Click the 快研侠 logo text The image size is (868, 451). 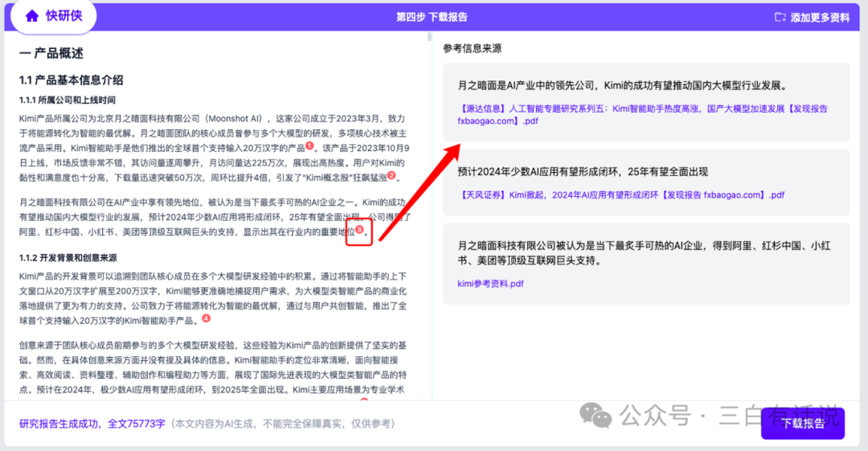pyautogui.click(x=63, y=16)
